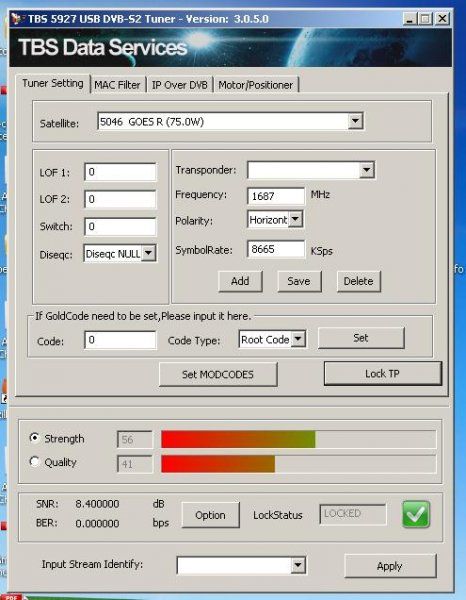Maximize the TBS tuner window
Viewport: 466px width, 600px height.
pyautogui.click(x=426, y=18)
